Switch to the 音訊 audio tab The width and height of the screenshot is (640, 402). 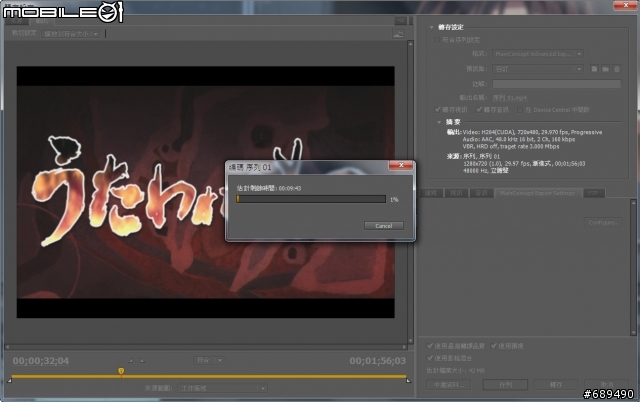tap(481, 193)
